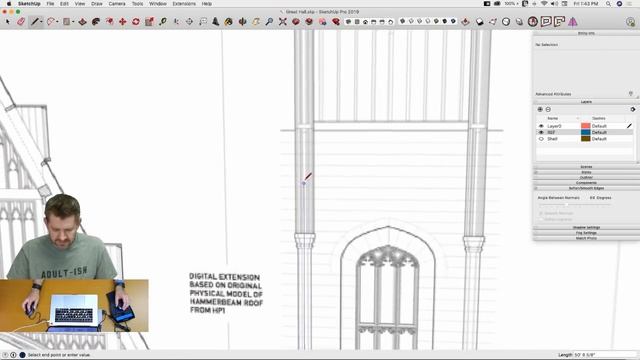
Task: Click REF layer blue color swatch
Action: (586, 132)
